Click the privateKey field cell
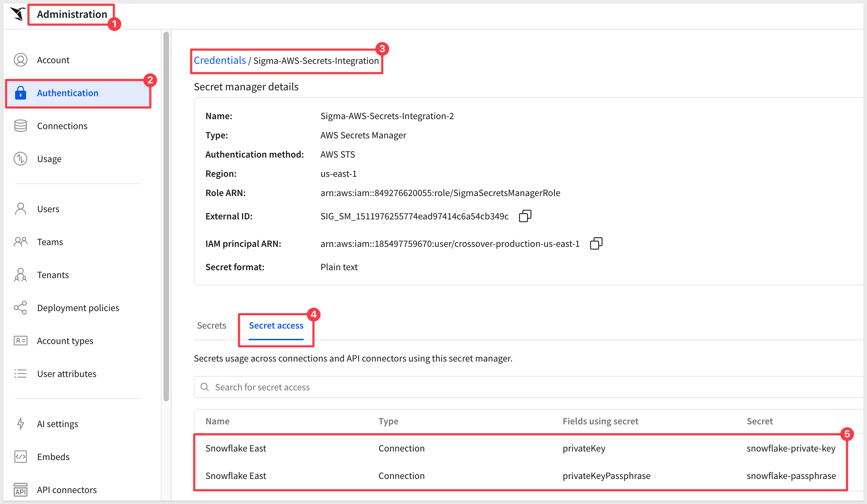This screenshot has width=867, height=504. [584, 448]
